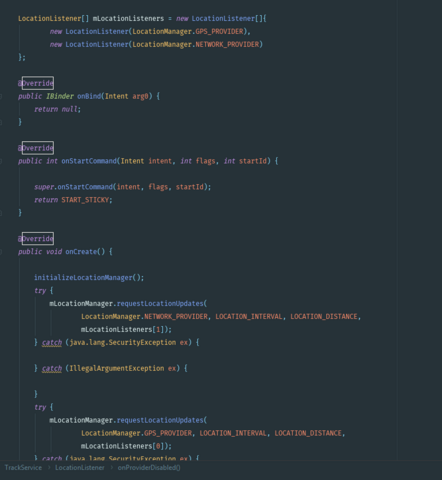
Task: Click mLocationListeners[0] argument
Action: [123, 446]
